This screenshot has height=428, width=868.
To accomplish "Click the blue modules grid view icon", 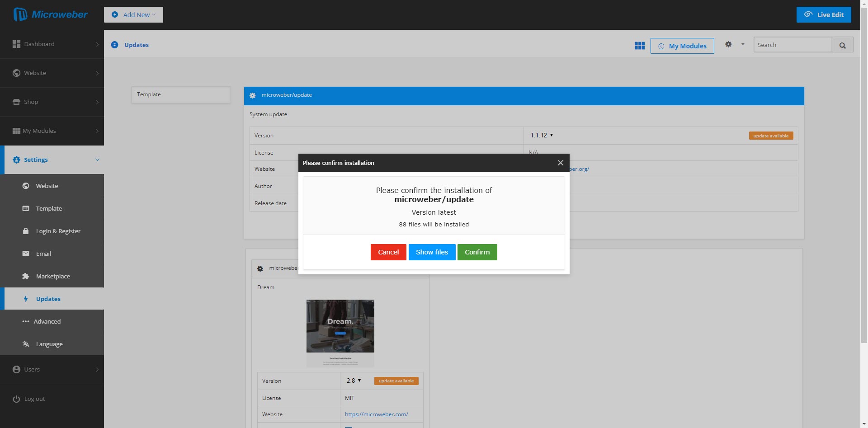I will click(640, 46).
